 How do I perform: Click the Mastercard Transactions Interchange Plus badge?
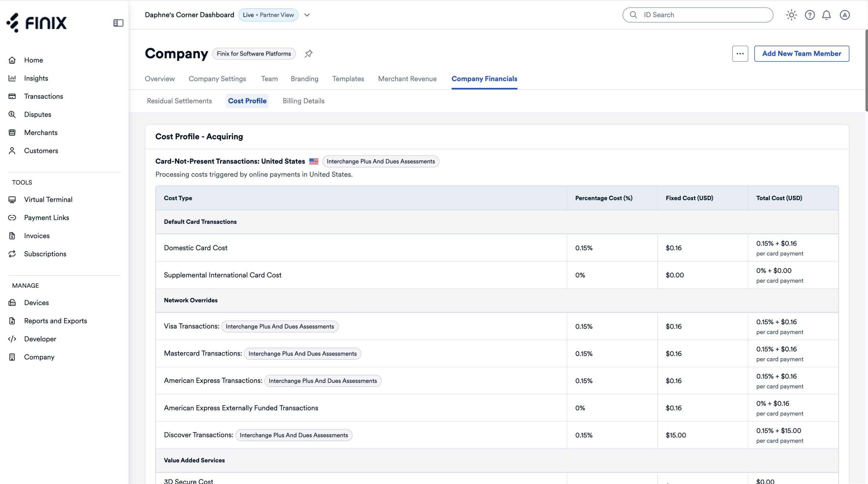click(x=303, y=353)
